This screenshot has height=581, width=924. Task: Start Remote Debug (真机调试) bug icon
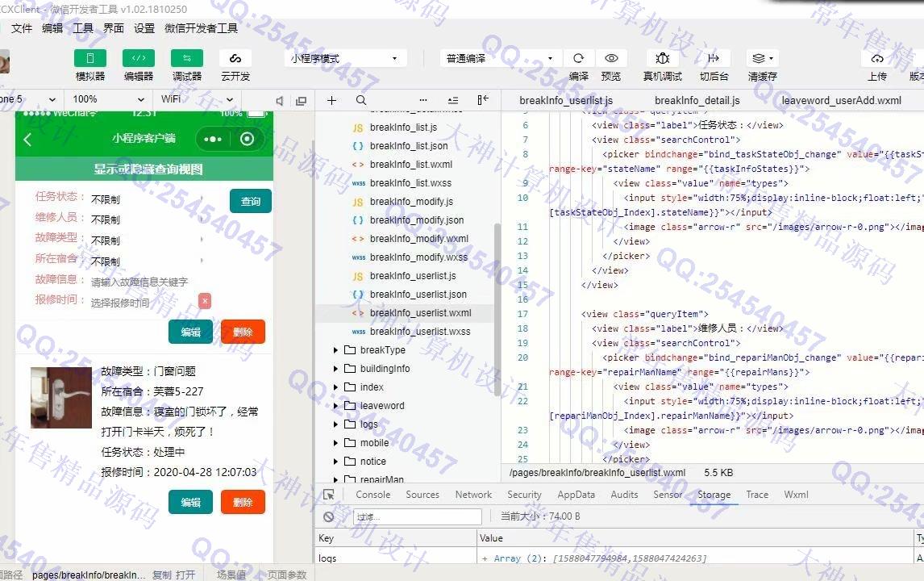pyautogui.click(x=662, y=58)
